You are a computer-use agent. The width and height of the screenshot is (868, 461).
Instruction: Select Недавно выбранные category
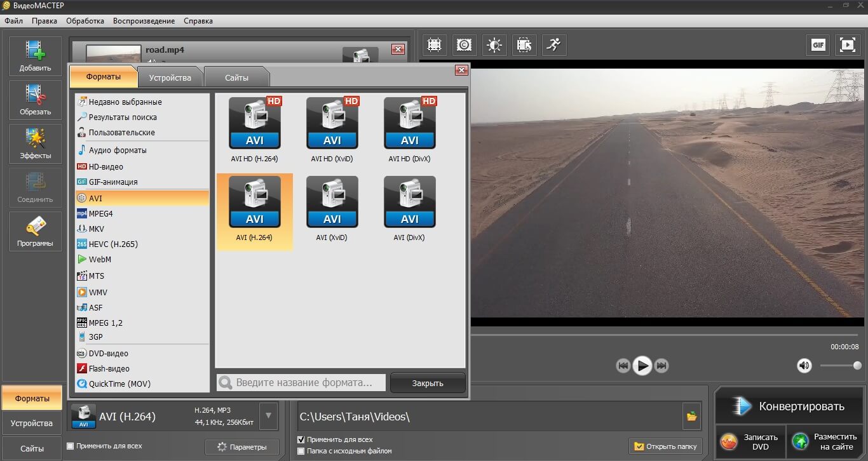point(142,102)
